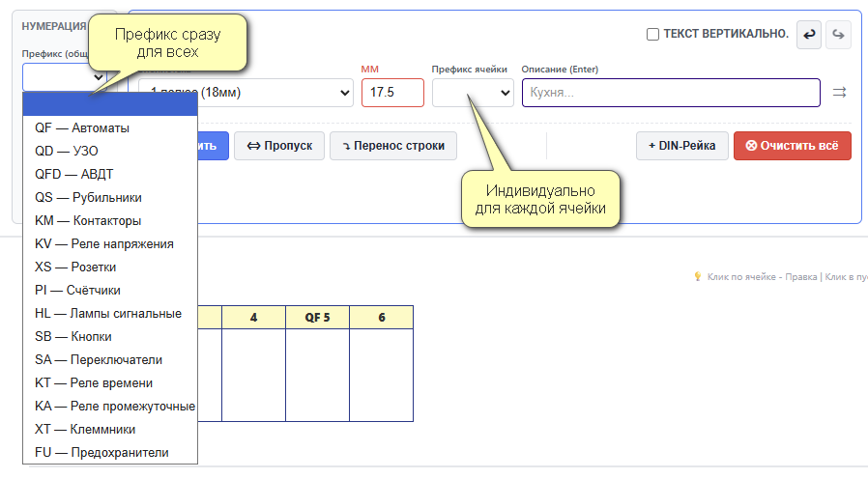This screenshot has width=868, height=479.
Task: Click the redo arrow icon
Action: pos(838,35)
